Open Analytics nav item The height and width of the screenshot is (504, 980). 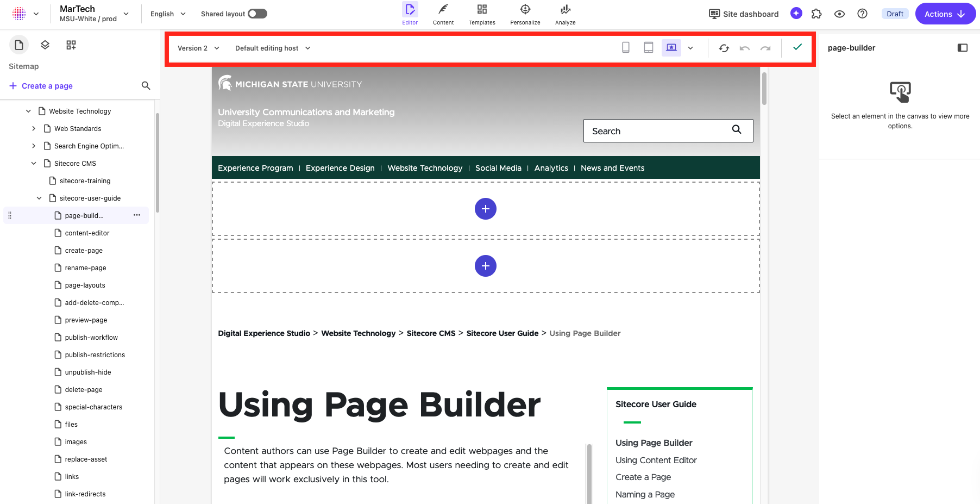(551, 168)
